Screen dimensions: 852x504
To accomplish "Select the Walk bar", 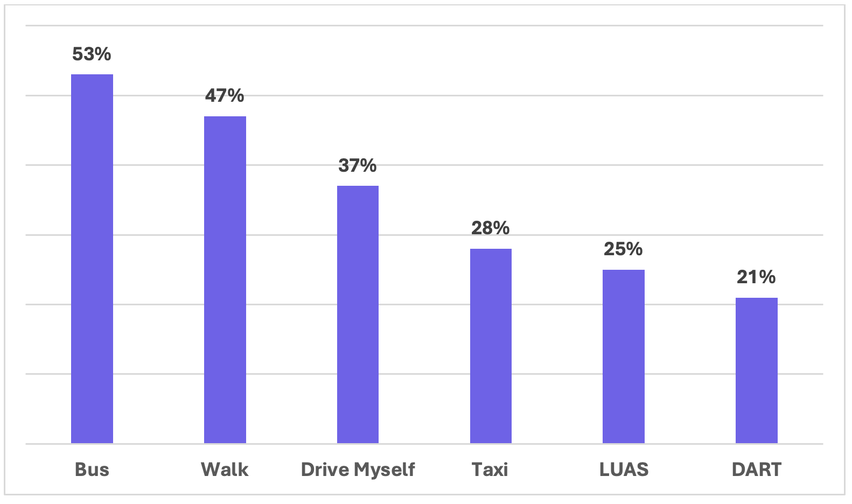I will (x=225, y=279).
